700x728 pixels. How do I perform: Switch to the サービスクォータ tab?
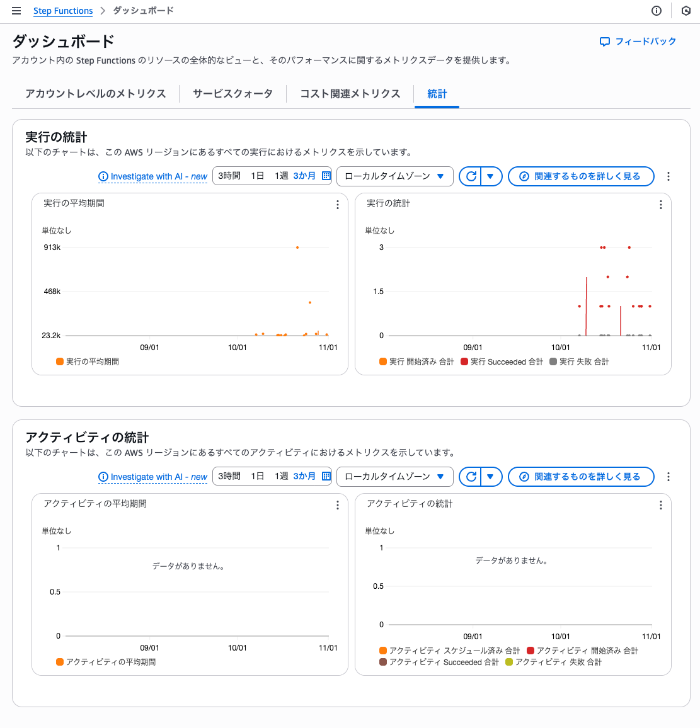(x=232, y=93)
